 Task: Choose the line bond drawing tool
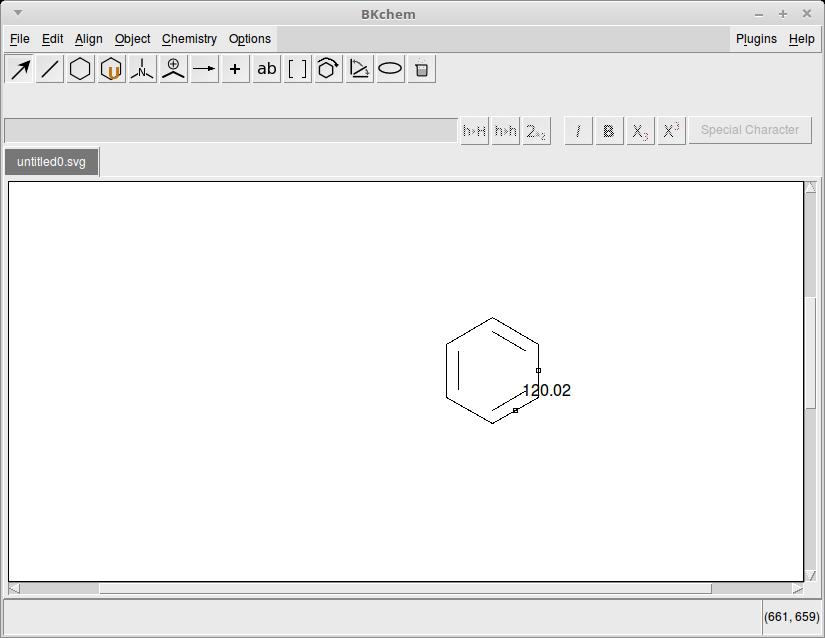point(50,69)
